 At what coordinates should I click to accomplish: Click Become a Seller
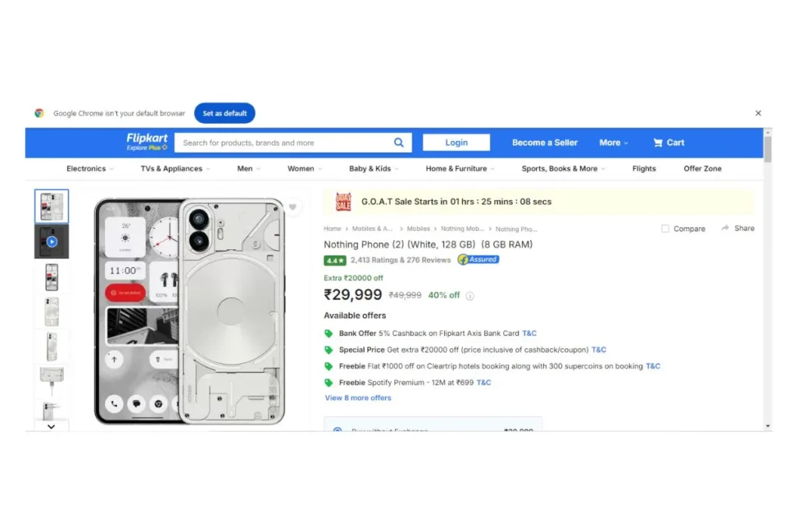pyautogui.click(x=545, y=143)
